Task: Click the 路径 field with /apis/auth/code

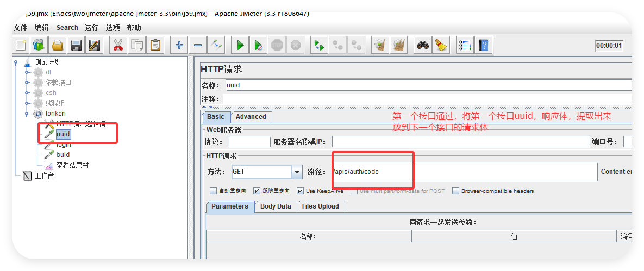Action: (464, 172)
